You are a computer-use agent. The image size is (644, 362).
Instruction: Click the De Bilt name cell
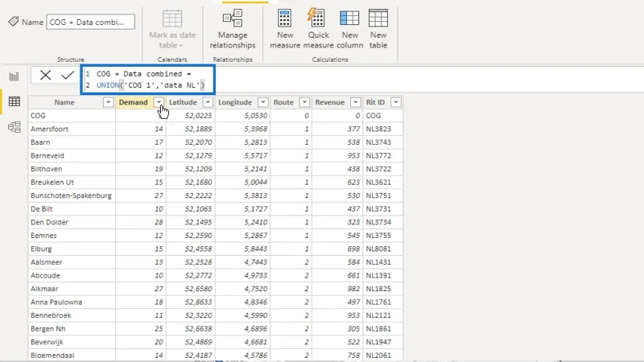click(72, 209)
